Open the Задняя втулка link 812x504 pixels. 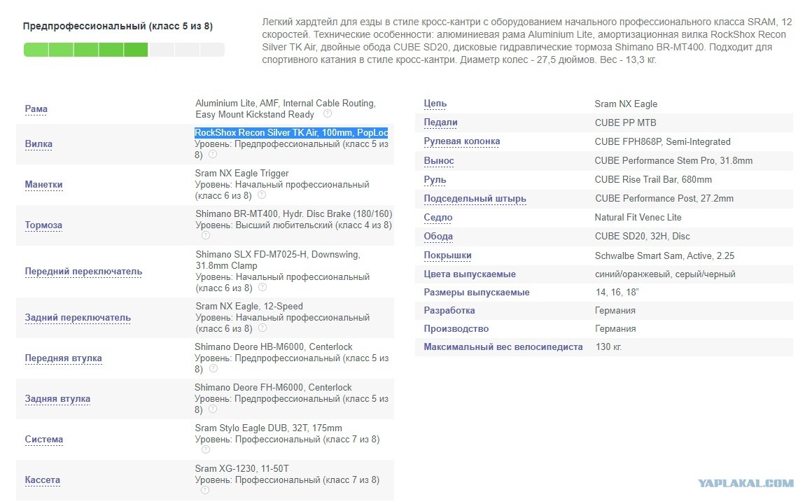57,398
